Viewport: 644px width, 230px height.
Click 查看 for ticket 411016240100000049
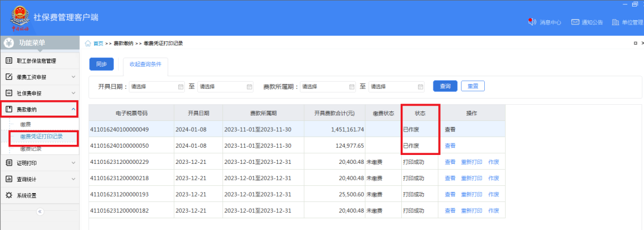[450, 129]
